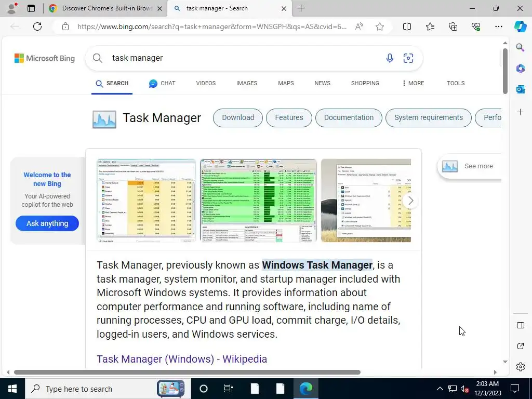Open Browser essentials heart icon
Screen dimensions: 532x399
pos(476,26)
